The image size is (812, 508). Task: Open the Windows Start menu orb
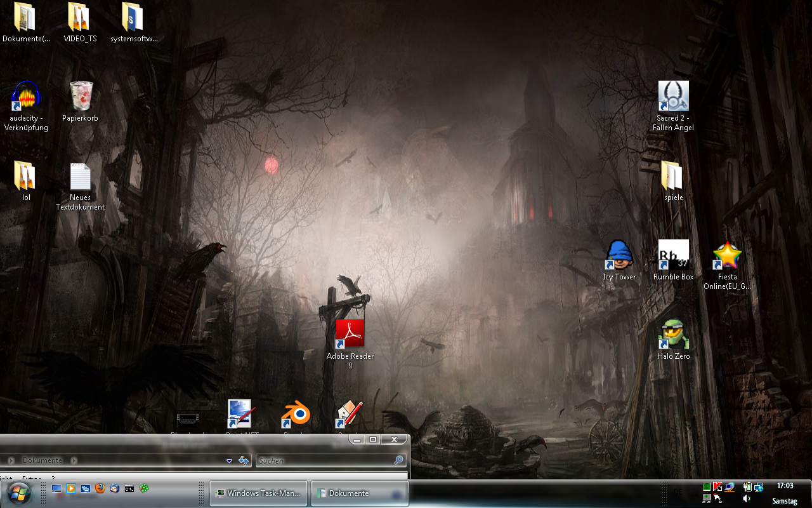(18, 493)
